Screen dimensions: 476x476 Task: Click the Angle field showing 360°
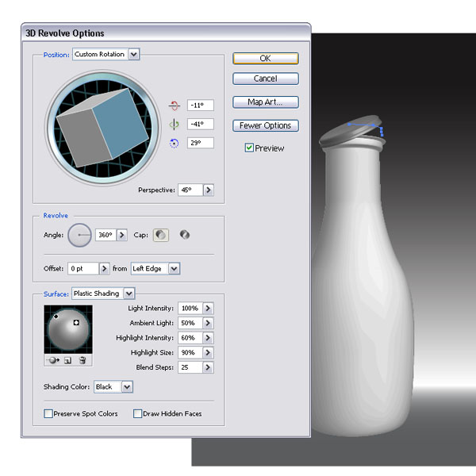click(x=106, y=235)
